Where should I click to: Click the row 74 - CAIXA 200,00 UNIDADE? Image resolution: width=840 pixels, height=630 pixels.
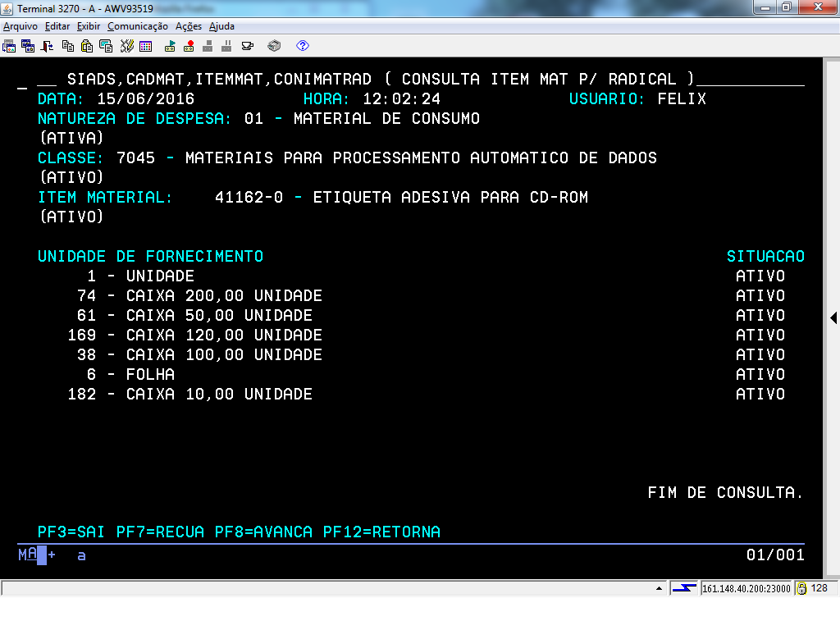coord(199,295)
